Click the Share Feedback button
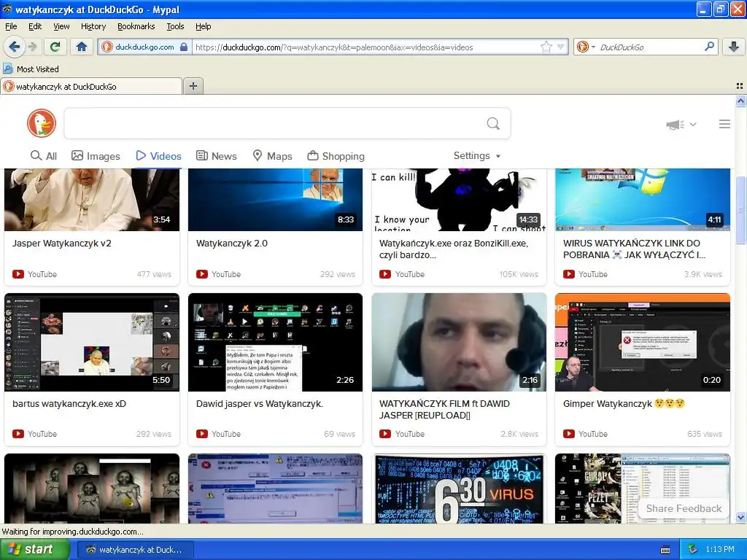 coord(684,508)
